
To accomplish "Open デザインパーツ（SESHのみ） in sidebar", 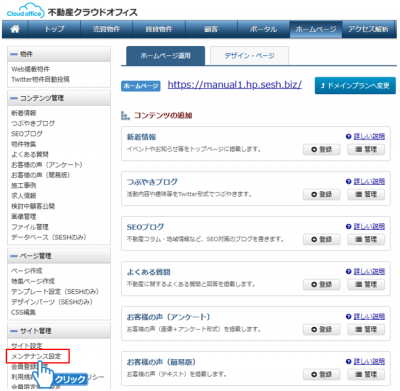I will coord(52,302).
